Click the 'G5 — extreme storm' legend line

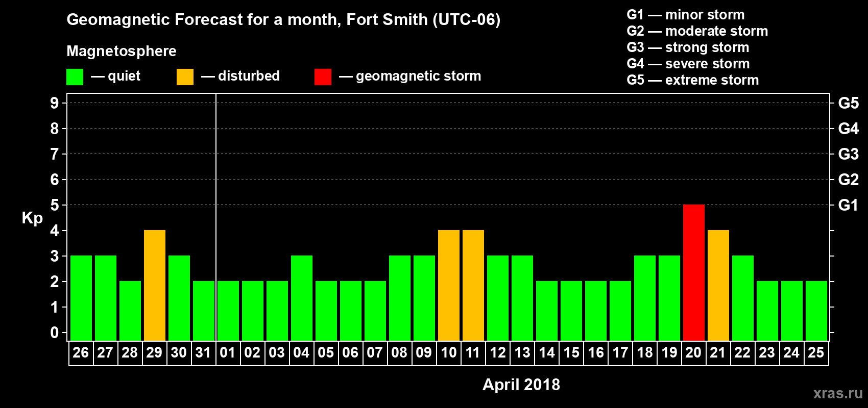pyautogui.click(x=693, y=80)
